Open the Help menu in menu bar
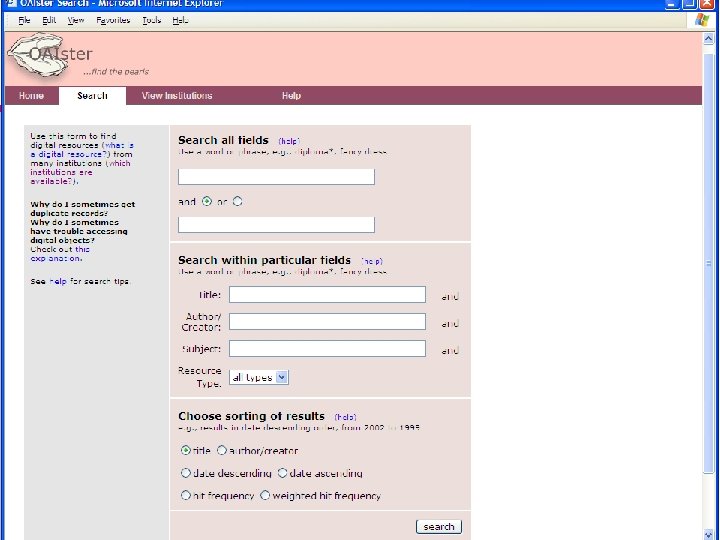Image resolution: width=720 pixels, height=540 pixels. (x=180, y=20)
